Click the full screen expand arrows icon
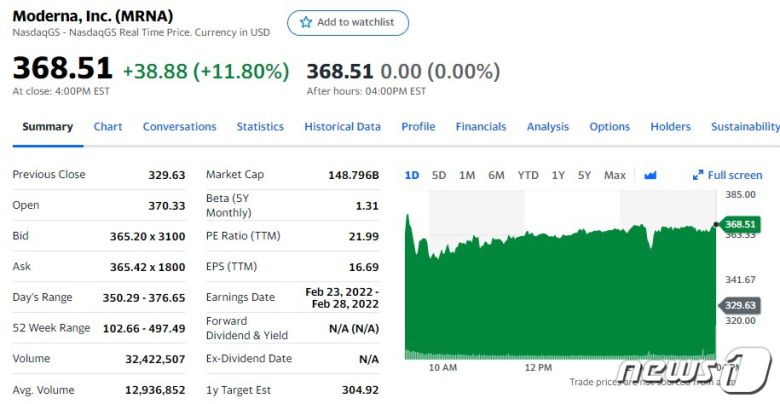Screen dimensions: 780x404 698,176
